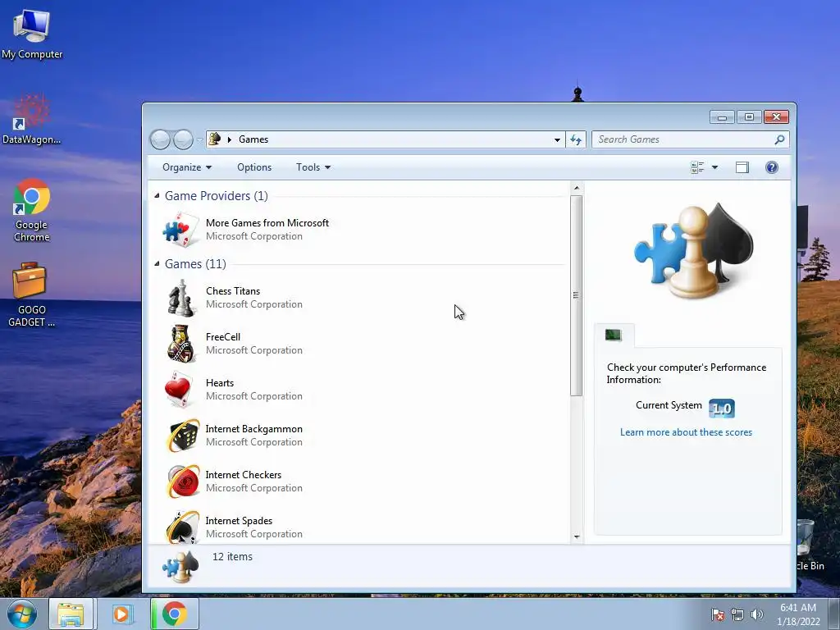Select the GOGO GADGET desktop briefcase icon
The image size is (840, 630).
(31, 294)
